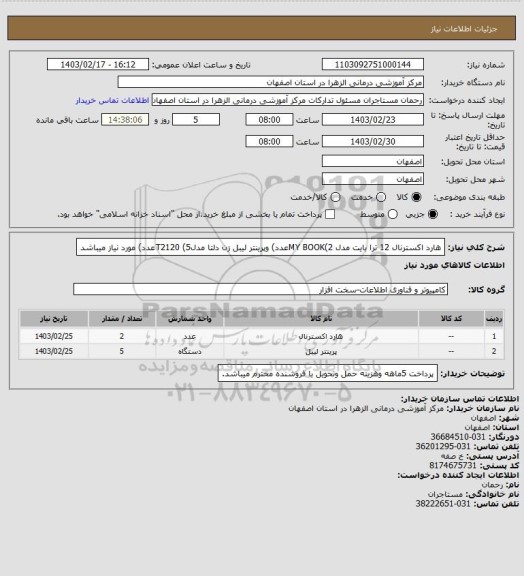
Task: Click the delivery province field اصفهان
Action: point(373,161)
